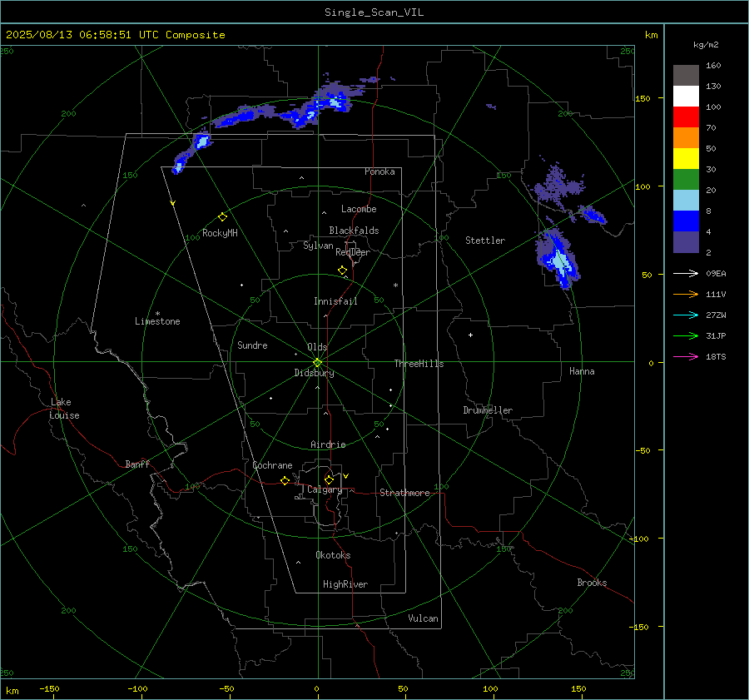749x700 pixels.
Task: Click the 18TS legend label
Action: point(716,356)
